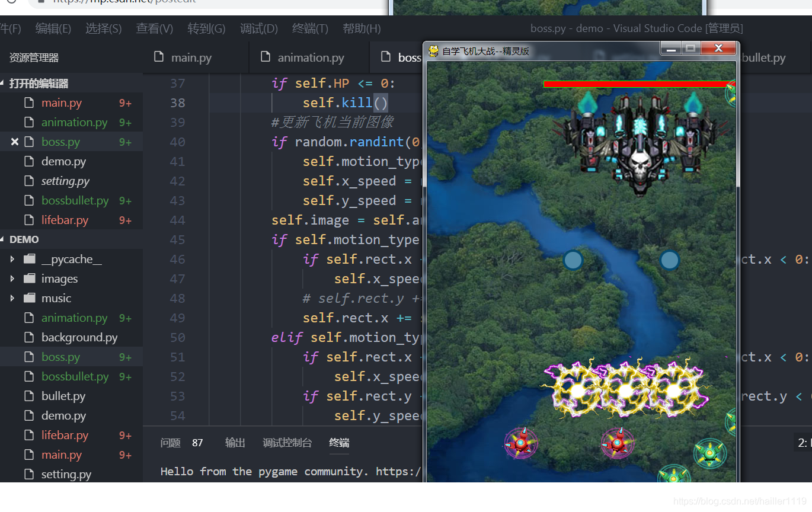This screenshot has width=812, height=512.
Task: Collapse the DEMO folder section
Action: [24, 239]
